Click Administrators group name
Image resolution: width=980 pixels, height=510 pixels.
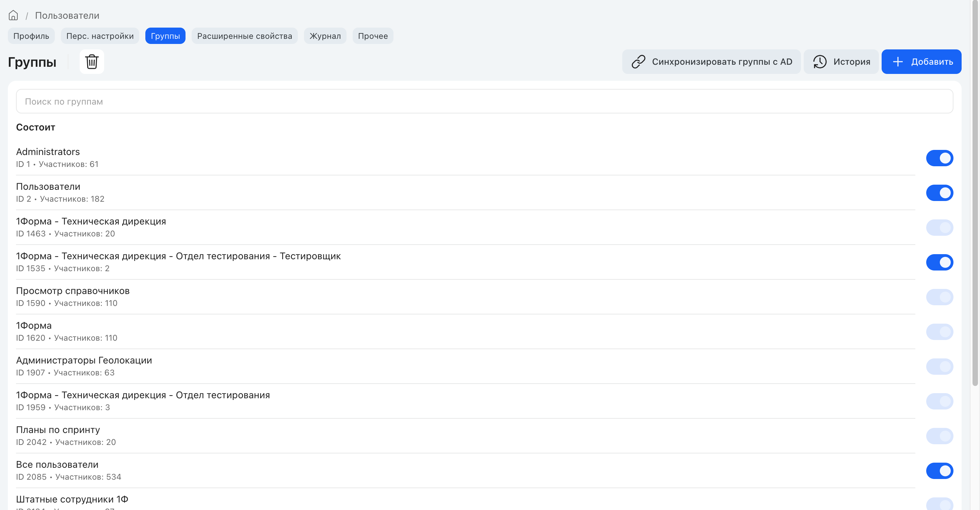point(48,152)
